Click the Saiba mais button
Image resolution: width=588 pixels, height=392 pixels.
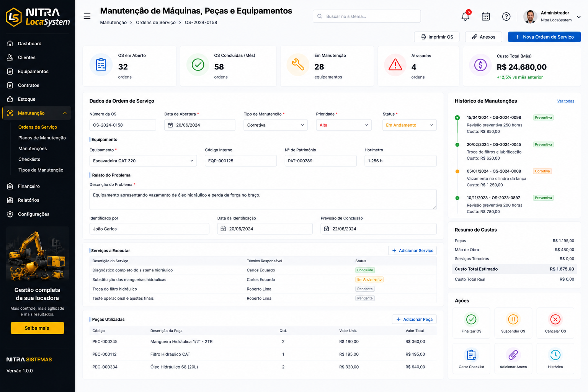click(37, 328)
